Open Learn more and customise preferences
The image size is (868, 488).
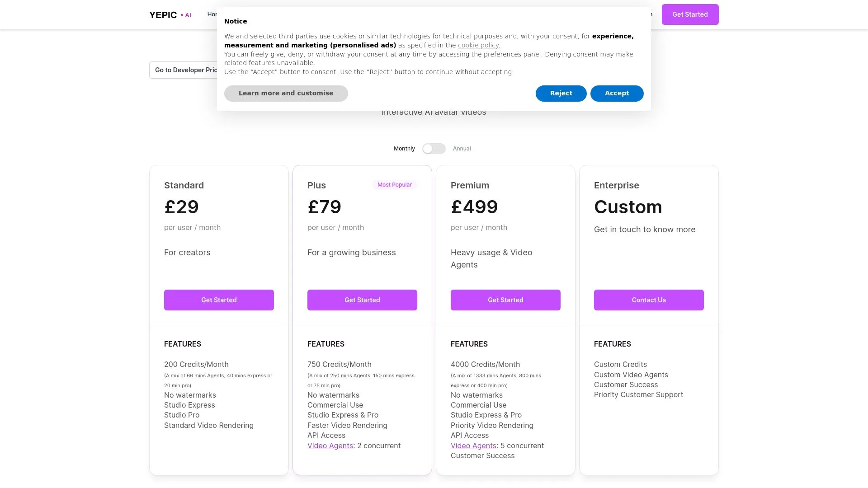[x=286, y=93]
